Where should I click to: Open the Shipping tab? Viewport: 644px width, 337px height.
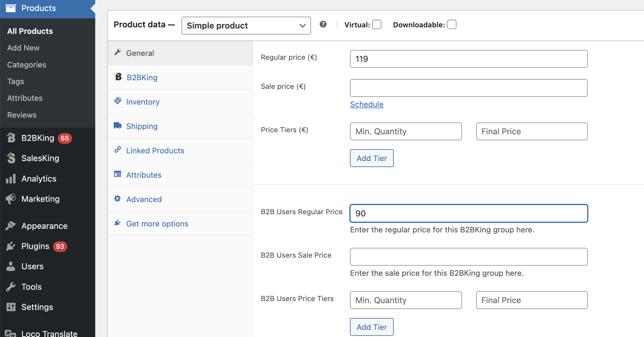click(x=180, y=126)
